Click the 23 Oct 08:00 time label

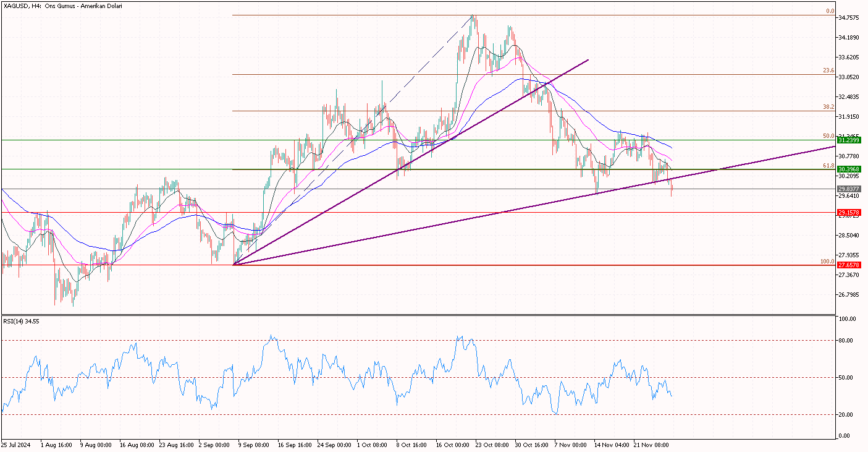click(492, 445)
